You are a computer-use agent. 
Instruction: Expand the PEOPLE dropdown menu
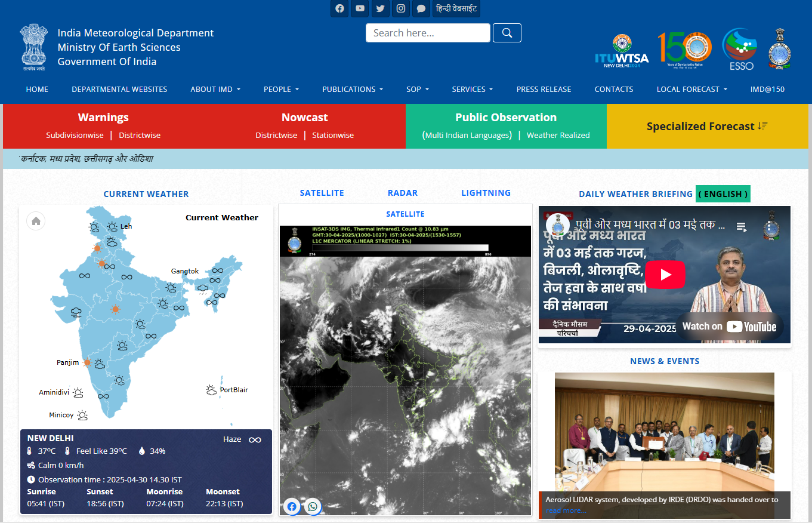tap(281, 89)
